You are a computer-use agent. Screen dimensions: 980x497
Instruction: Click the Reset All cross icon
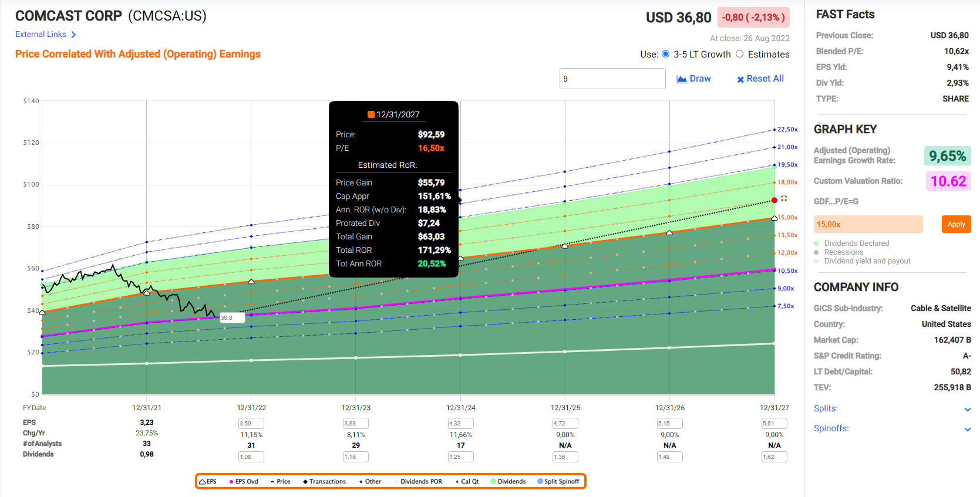pos(740,79)
